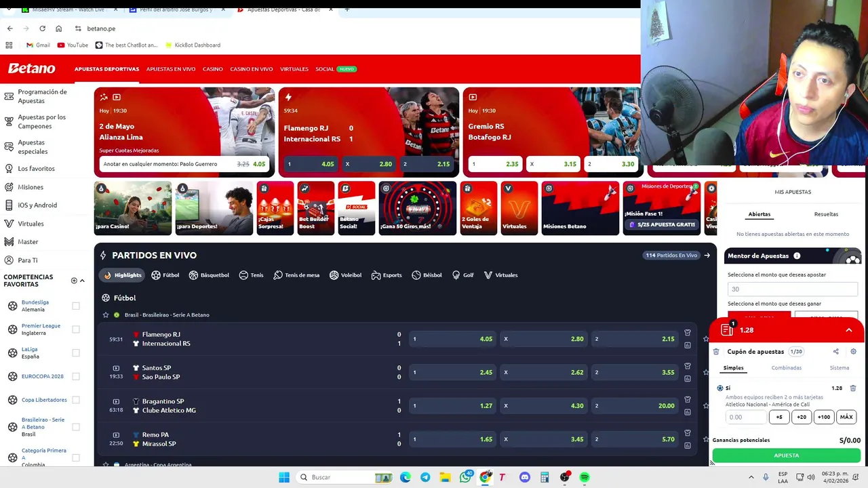Filter live matches by Tenis
Viewport: 868px width, 488px height.
click(251, 275)
